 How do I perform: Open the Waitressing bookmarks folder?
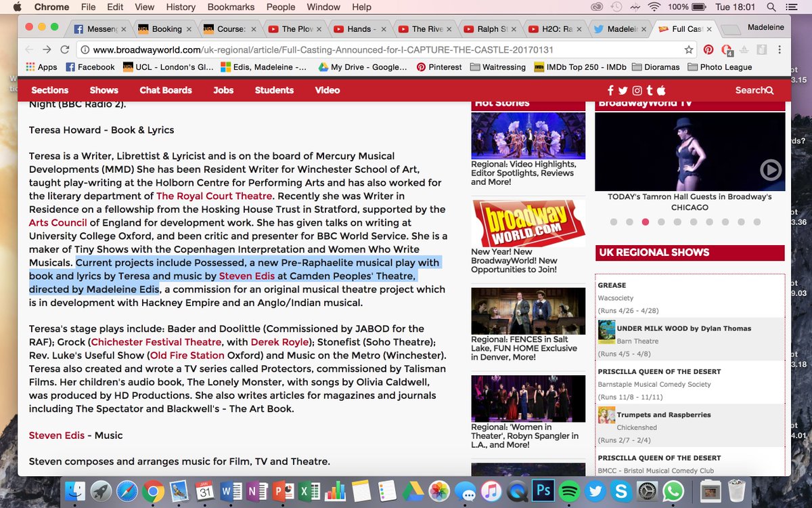click(497, 67)
